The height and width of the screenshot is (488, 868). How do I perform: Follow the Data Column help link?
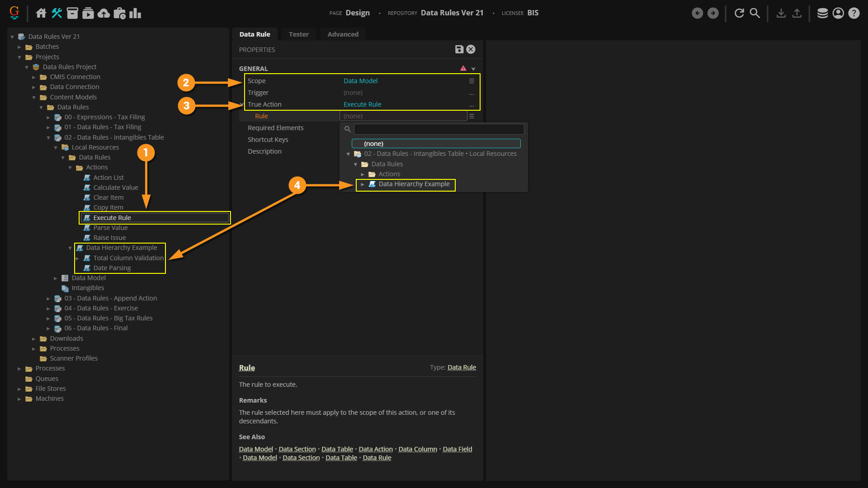417,449
